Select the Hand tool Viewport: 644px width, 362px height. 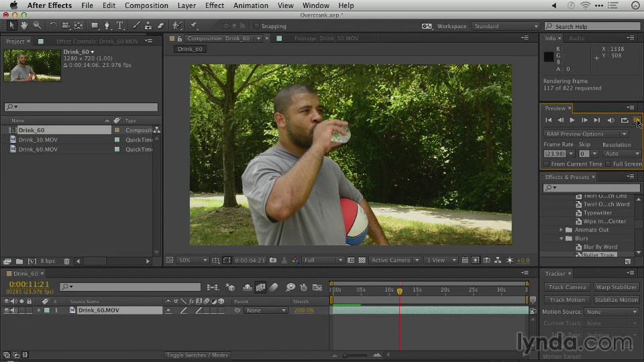point(25,25)
